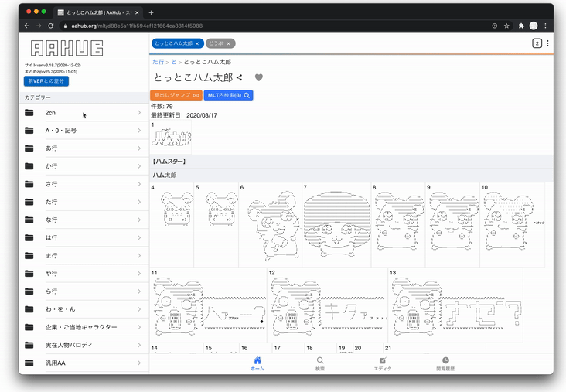Expand the さ行 category chevron
Viewport: 566px width, 392px height.
(x=139, y=184)
